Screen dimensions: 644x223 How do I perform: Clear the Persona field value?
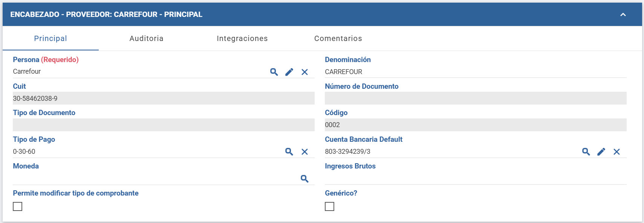pyautogui.click(x=304, y=72)
